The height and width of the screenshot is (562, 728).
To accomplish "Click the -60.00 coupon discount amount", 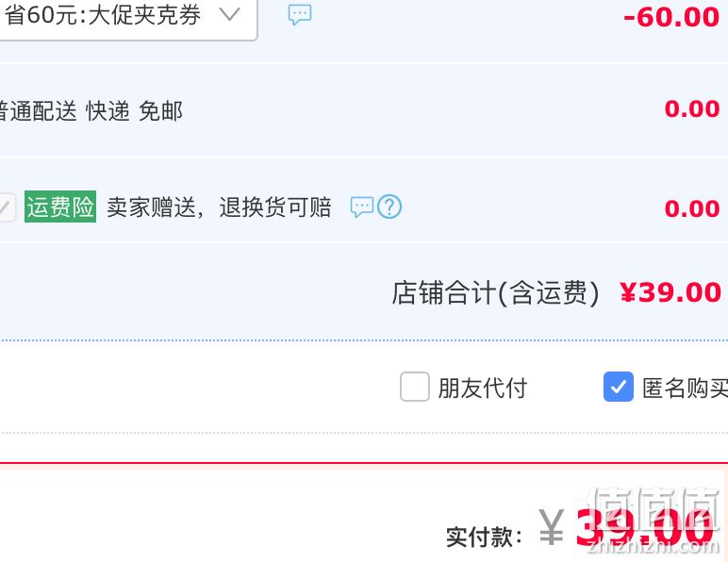I will [671, 17].
